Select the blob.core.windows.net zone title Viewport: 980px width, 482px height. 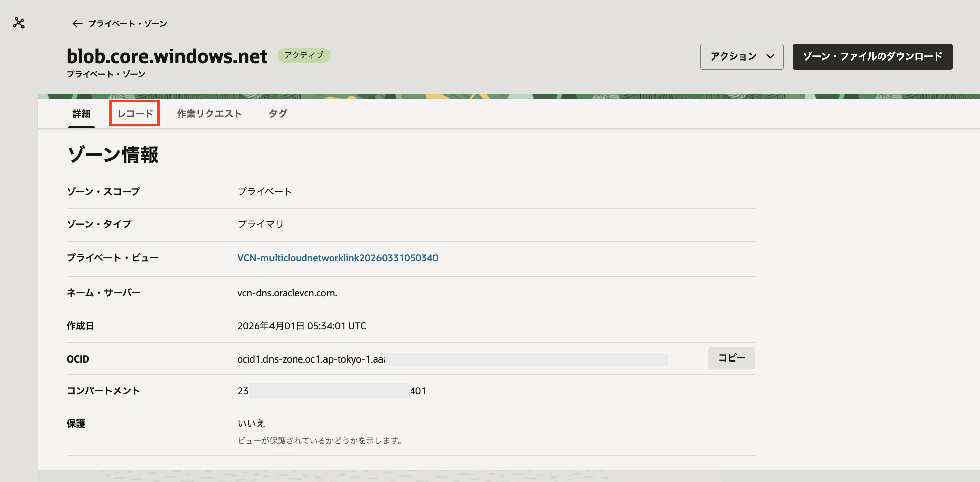click(167, 56)
